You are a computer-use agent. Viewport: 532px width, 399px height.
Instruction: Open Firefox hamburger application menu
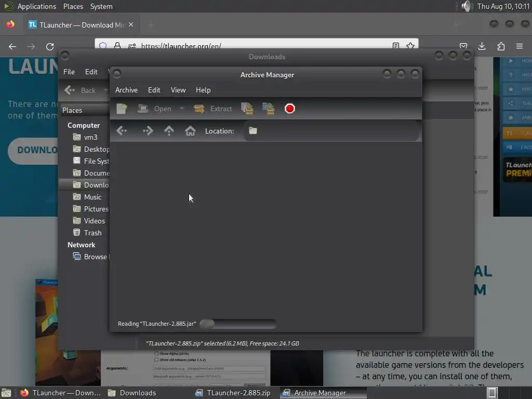[x=520, y=46]
